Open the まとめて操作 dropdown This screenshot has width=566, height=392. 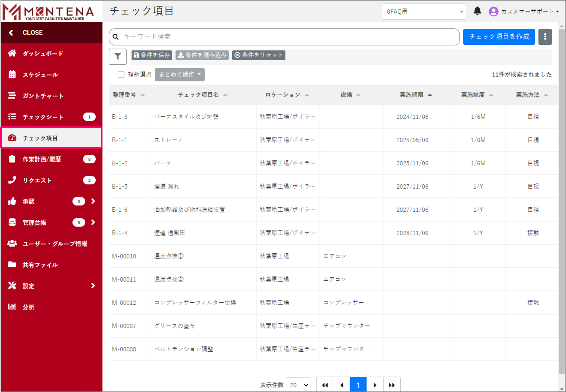point(179,74)
